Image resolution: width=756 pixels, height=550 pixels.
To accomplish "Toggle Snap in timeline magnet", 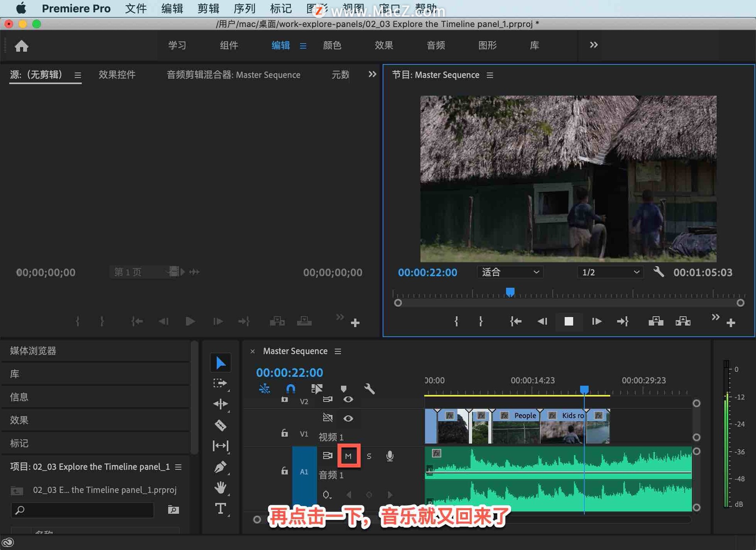I will [x=291, y=389].
